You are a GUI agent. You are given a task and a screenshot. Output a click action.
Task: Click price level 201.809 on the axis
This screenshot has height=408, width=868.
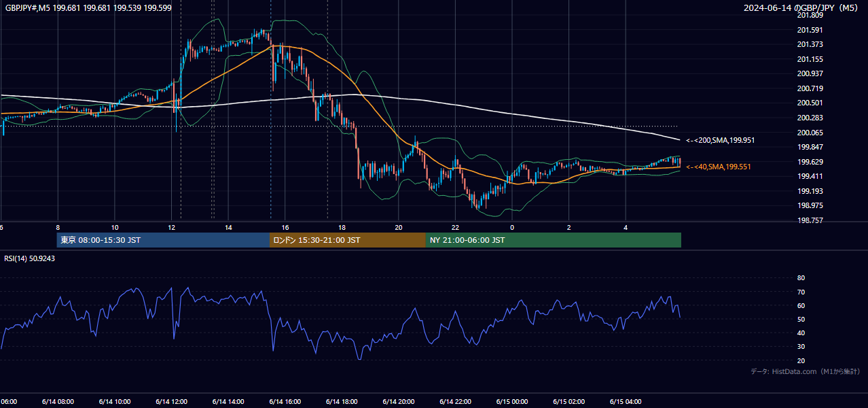click(810, 15)
